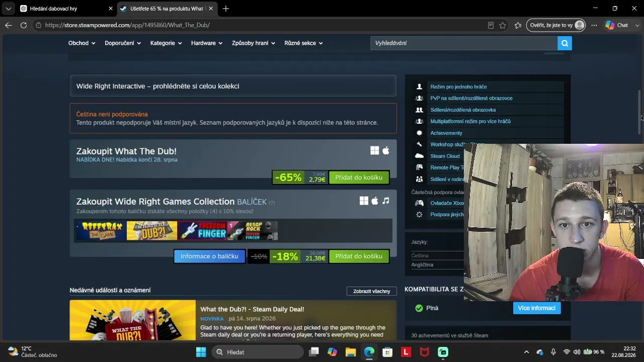Click the Achievementy feature link

[x=446, y=133]
